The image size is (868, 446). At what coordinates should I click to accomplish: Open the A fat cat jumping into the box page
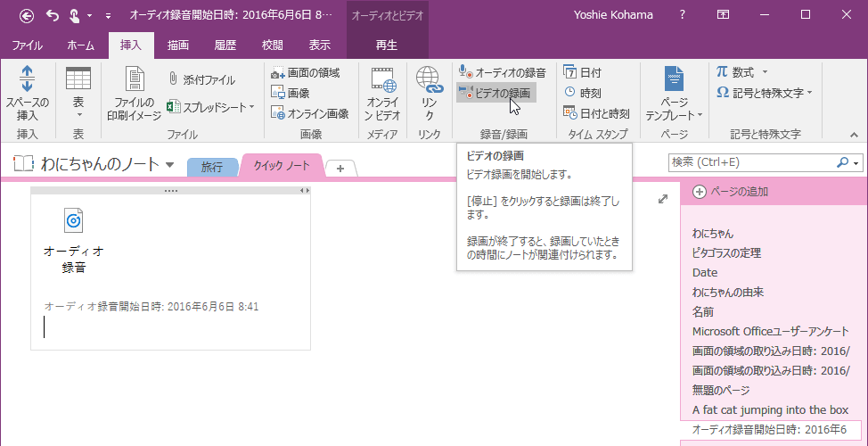770,410
